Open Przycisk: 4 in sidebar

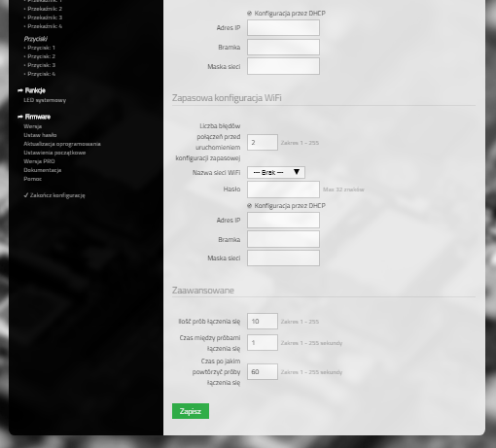tap(41, 74)
